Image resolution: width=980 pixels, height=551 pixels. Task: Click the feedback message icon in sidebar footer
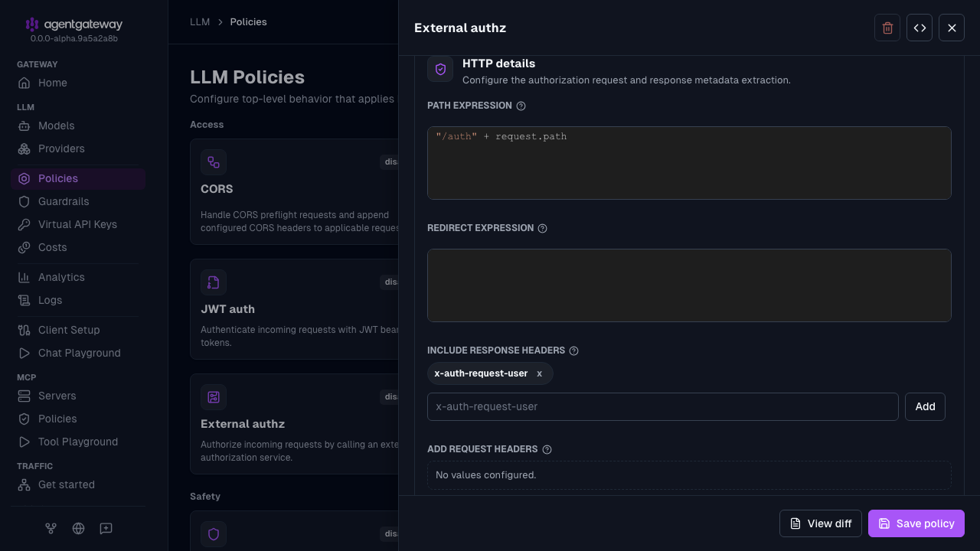pos(106,528)
